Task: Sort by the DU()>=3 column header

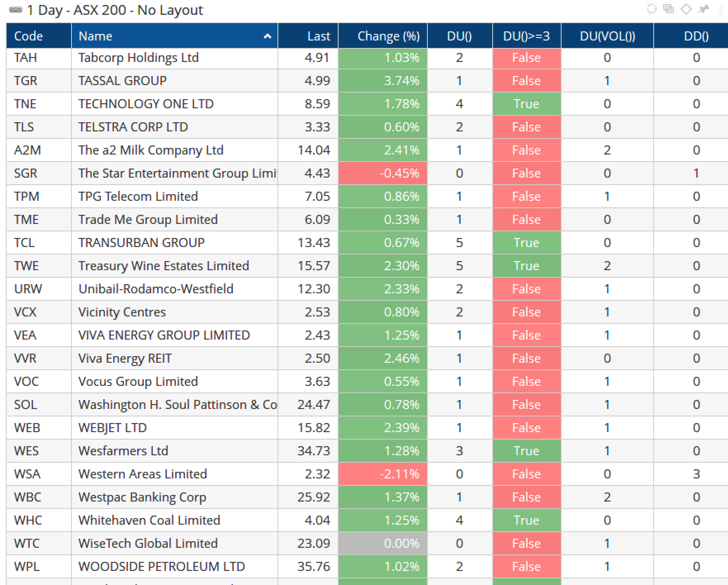Action: tap(526, 36)
